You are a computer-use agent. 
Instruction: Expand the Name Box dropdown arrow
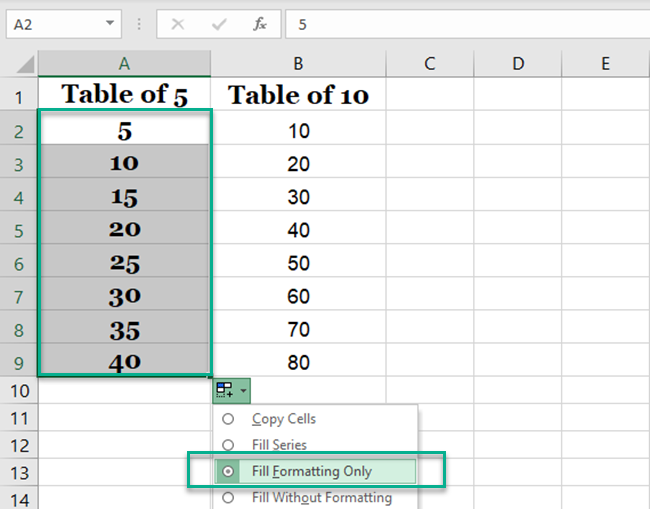(x=108, y=24)
